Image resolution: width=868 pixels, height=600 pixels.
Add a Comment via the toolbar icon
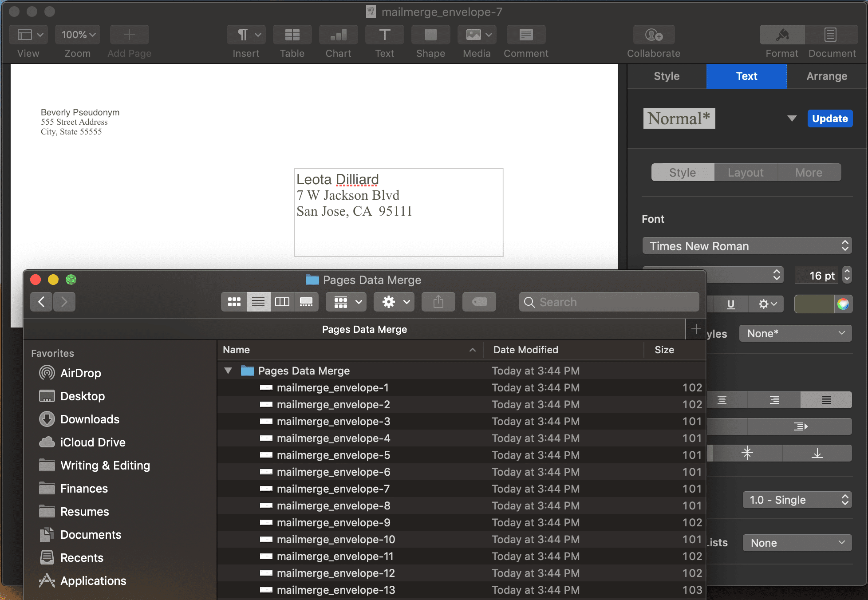click(x=526, y=35)
